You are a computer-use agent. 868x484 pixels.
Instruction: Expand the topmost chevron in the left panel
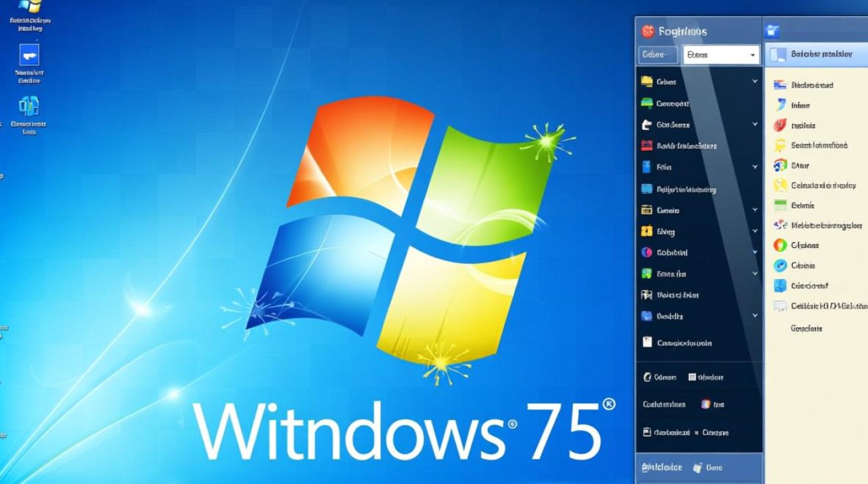[754, 82]
